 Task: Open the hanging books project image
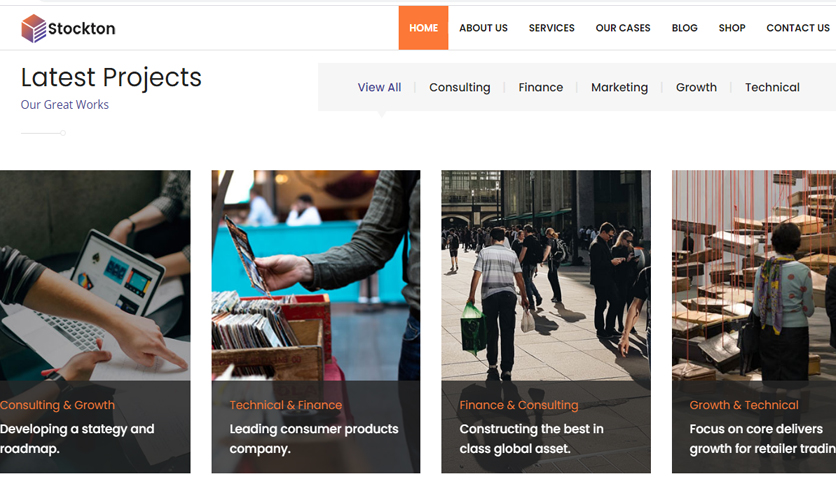(754, 276)
